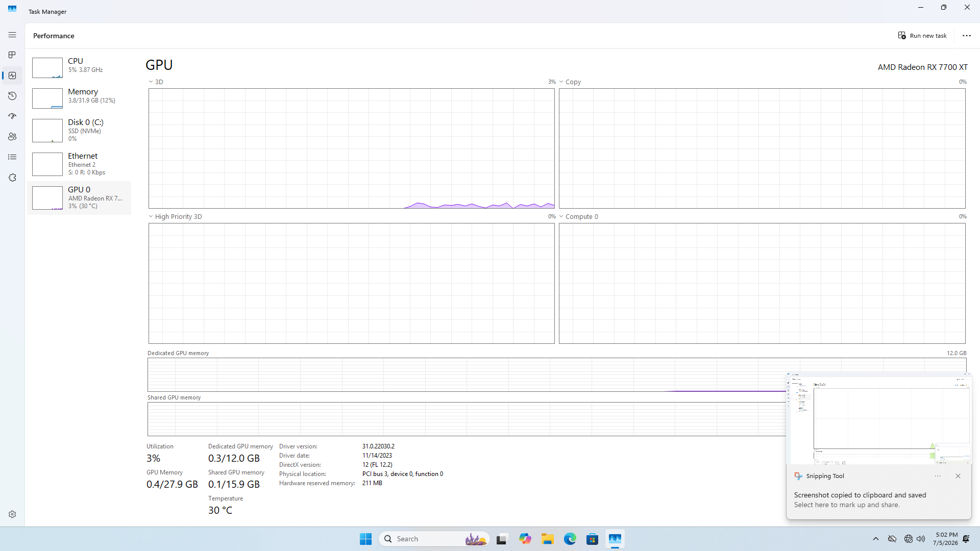Click the crossed-out cloud tray icon
Screen dimensions: 980x551
[x=892, y=539]
